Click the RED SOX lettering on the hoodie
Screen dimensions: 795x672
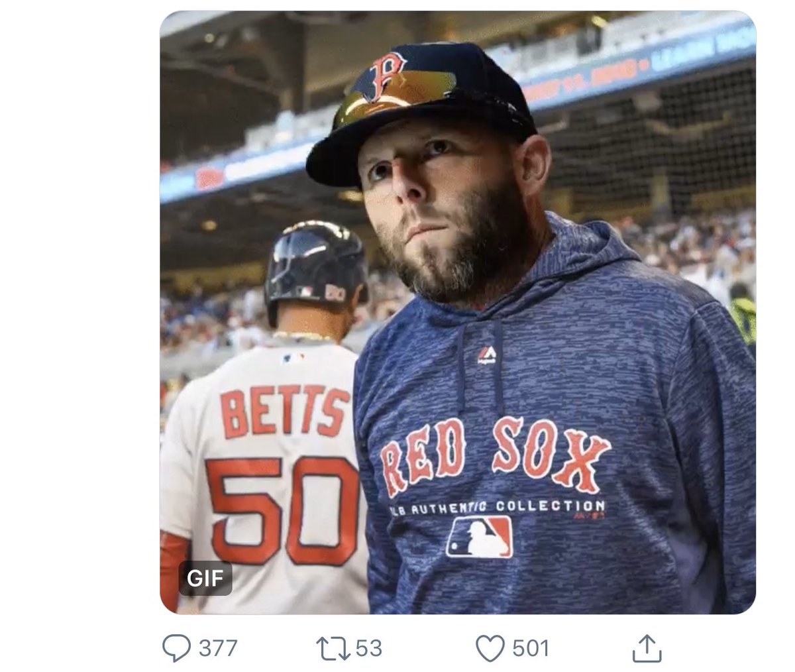(x=495, y=456)
